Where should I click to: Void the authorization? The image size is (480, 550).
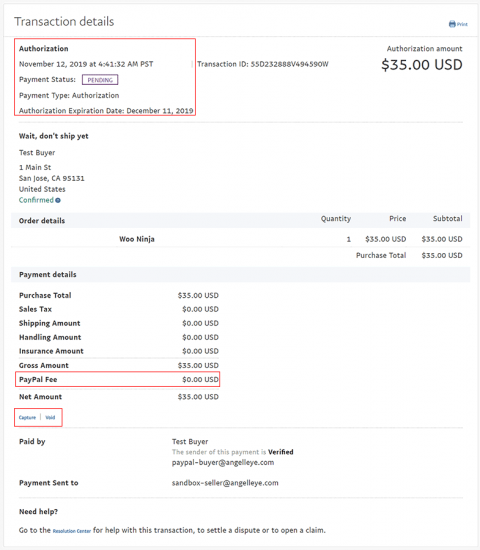[x=50, y=417]
